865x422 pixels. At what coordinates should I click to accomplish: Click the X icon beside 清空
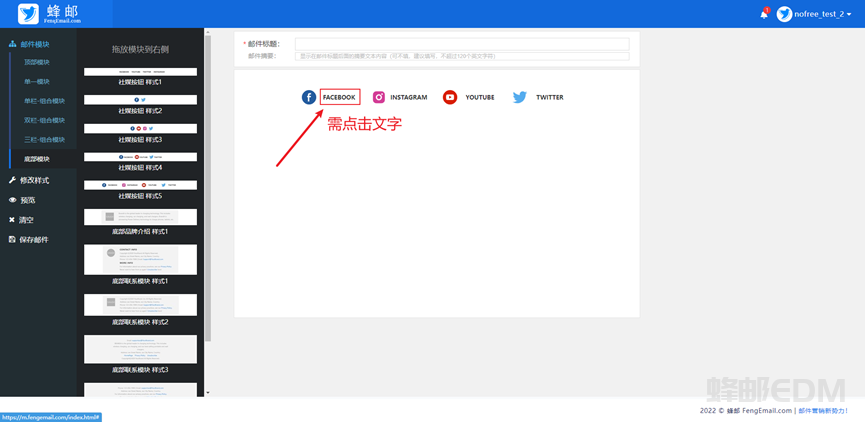[12, 220]
